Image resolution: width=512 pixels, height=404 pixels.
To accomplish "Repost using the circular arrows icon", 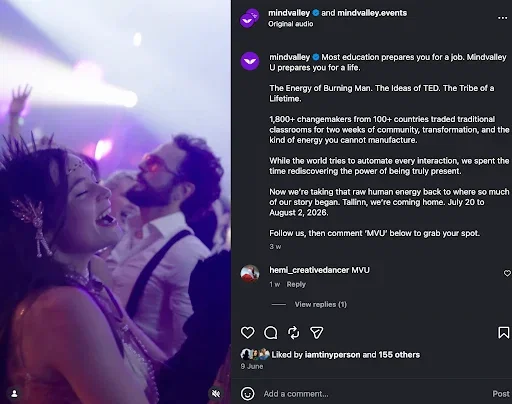I will (293, 333).
